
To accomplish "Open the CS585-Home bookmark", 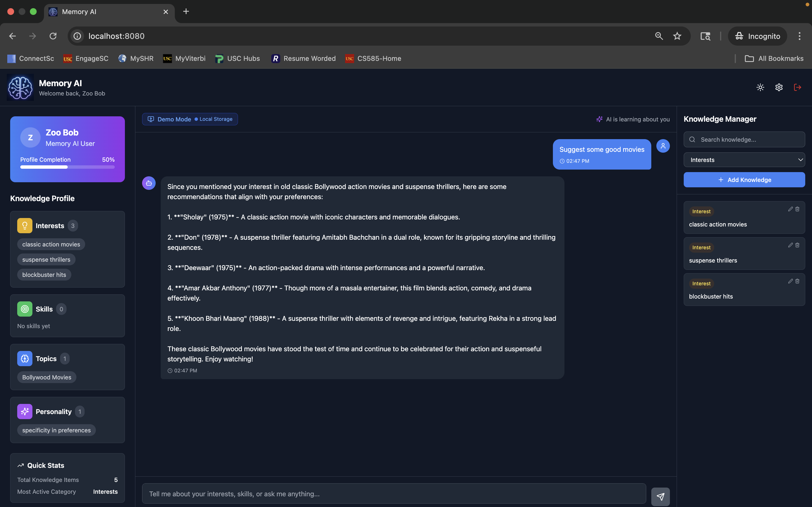I will [373, 59].
